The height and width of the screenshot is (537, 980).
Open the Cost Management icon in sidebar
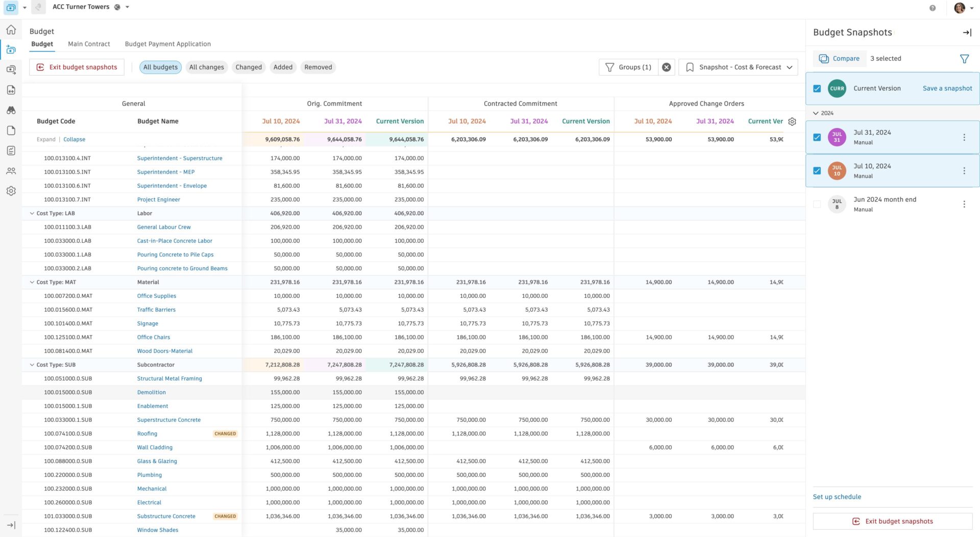point(11,49)
